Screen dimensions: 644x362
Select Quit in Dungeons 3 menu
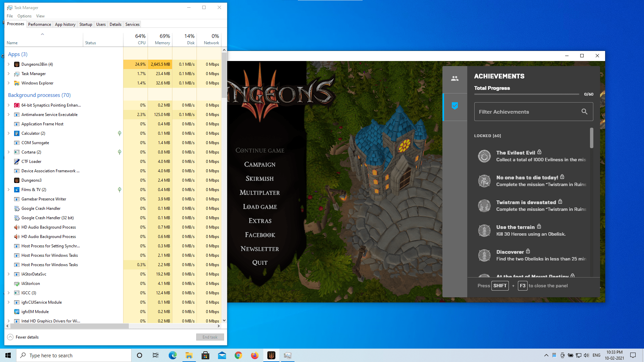[260, 263]
